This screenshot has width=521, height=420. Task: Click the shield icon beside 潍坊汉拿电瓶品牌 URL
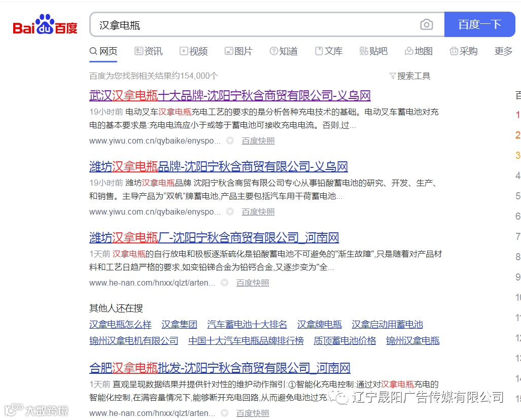coord(230,212)
